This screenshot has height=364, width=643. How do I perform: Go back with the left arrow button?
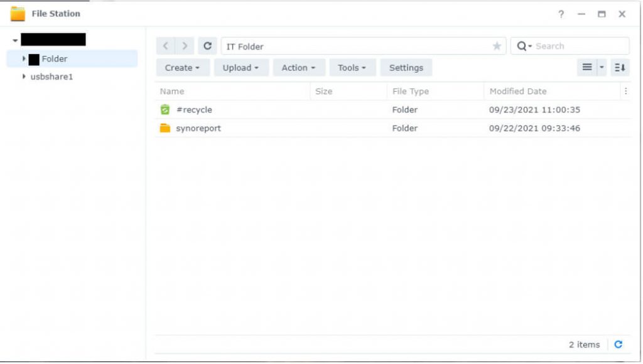(166, 46)
